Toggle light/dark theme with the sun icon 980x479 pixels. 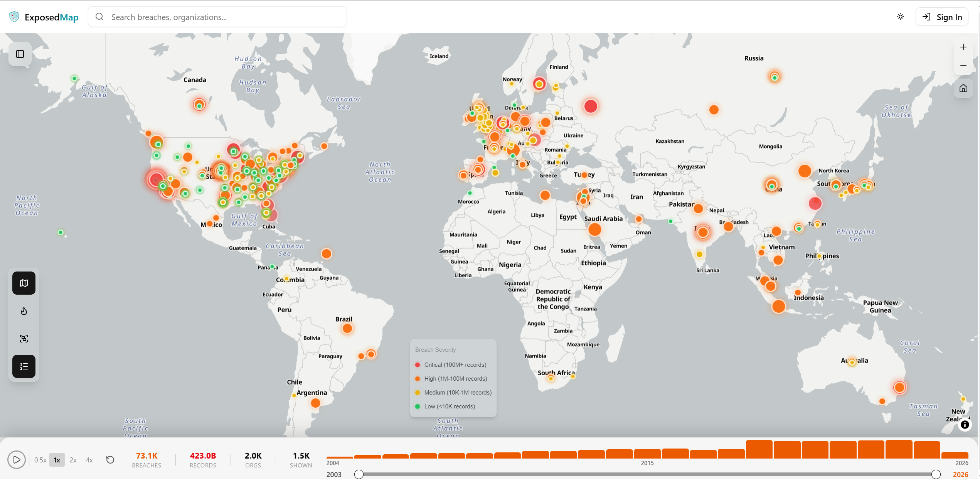point(901,17)
